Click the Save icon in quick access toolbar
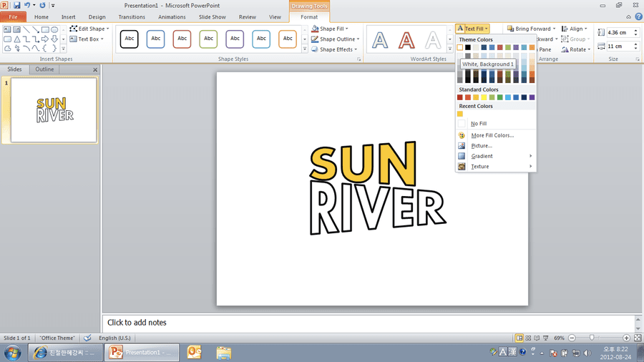The image size is (644, 362). [x=17, y=5]
